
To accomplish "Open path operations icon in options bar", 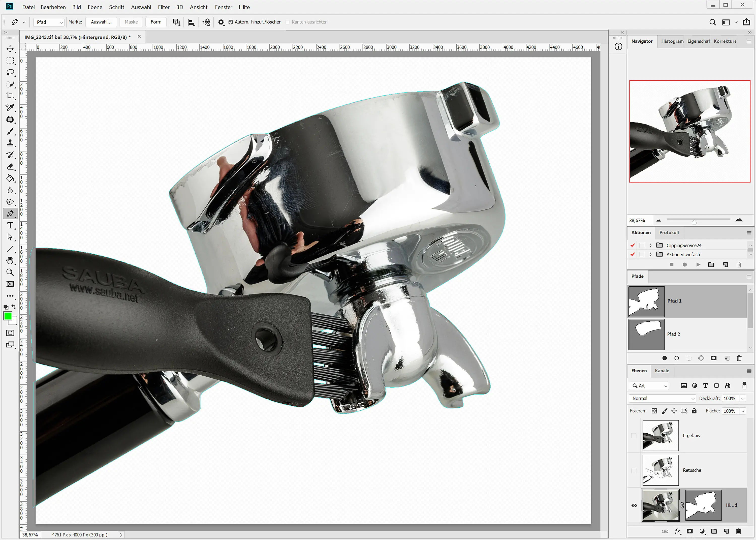I will pyautogui.click(x=176, y=22).
